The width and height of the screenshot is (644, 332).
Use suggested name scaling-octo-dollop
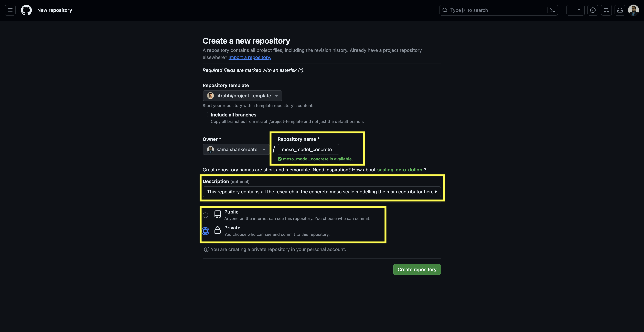click(399, 170)
